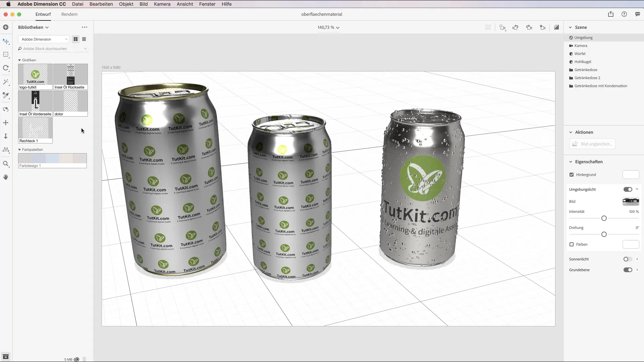Click the add content plus icon
The width and height of the screenshot is (644, 362).
tap(6, 27)
